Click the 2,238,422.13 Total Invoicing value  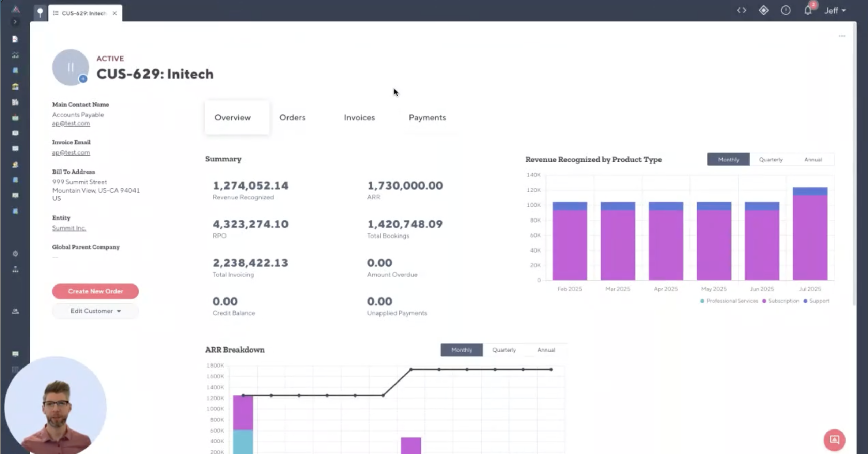[x=250, y=263]
